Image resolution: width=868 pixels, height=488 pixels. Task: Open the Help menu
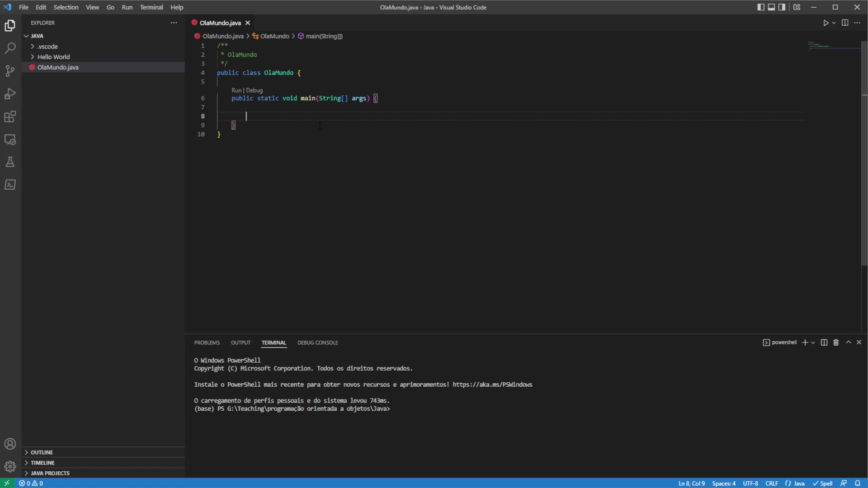click(177, 7)
